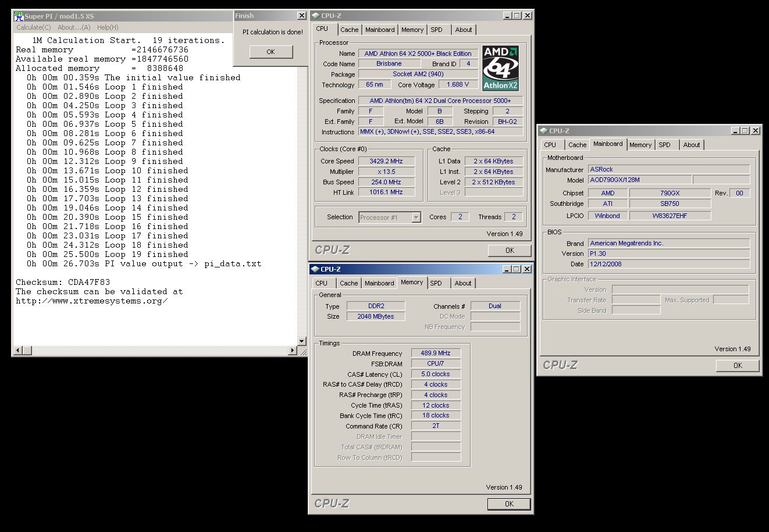Screen dimensions: 769x532
Task: Click OK in the top CPU-Z CPU window
Action: tap(510, 251)
